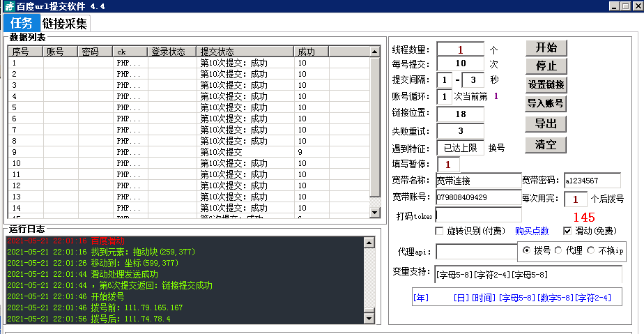644x334 pixels.
Task: Click the 账号 column header
Action: click(61, 52)
